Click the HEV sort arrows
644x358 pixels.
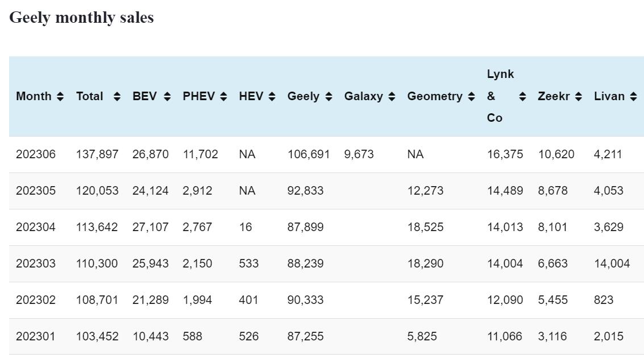(x=272, y=97)
